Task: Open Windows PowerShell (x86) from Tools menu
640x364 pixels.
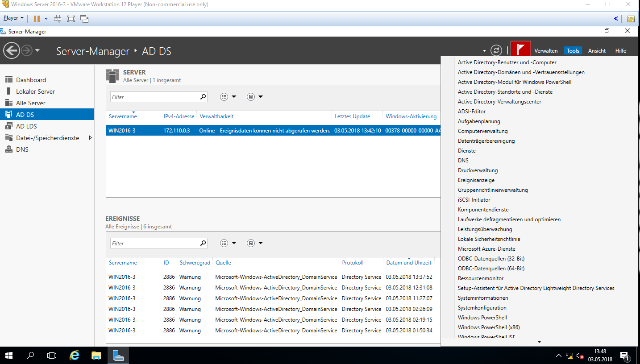Action: pyautogui.click(x=489, y=327)
